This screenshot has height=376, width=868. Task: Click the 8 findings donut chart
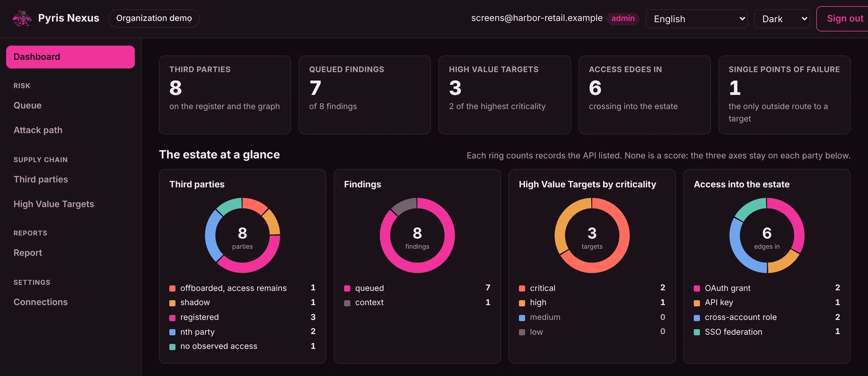coord(417,235)
